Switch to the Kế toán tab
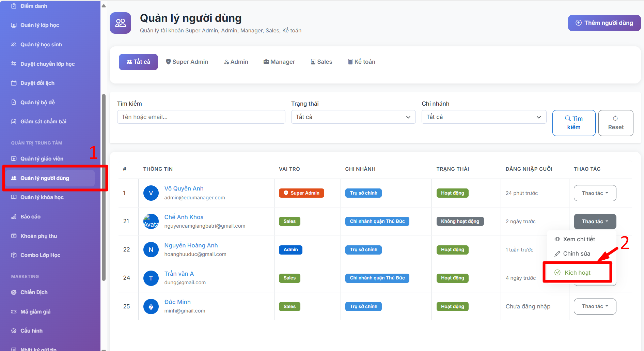The width and height of the screenshot is (644, 351). click(361, 62)
